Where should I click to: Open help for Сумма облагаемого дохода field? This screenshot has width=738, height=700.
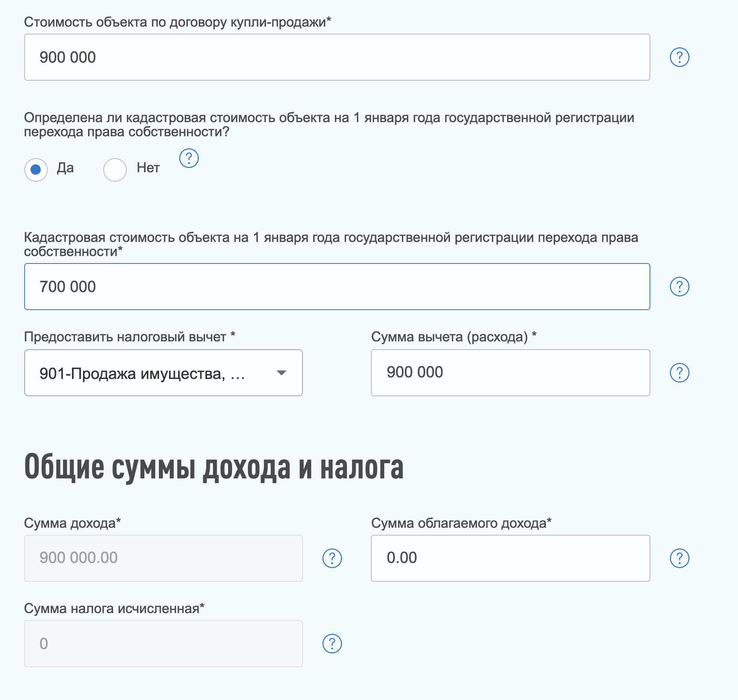(x=679, y=558)
